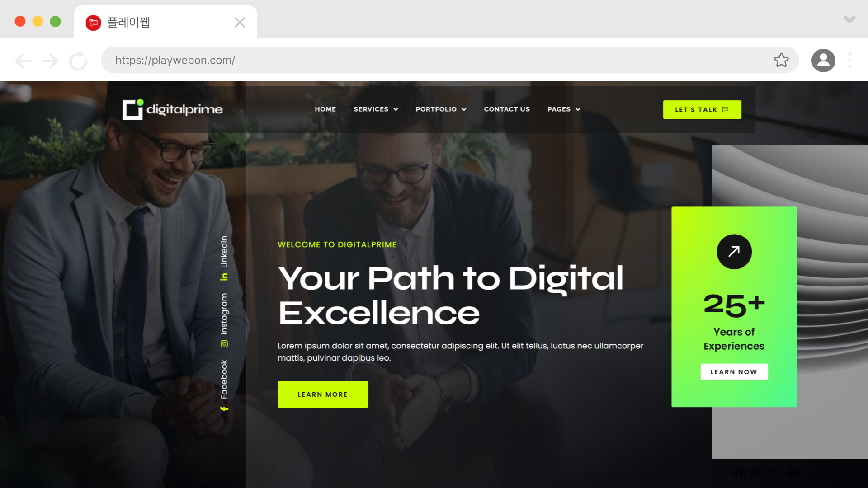Open the Contact Us menu item
Viewport: 868px width, 488px height.
507,109
